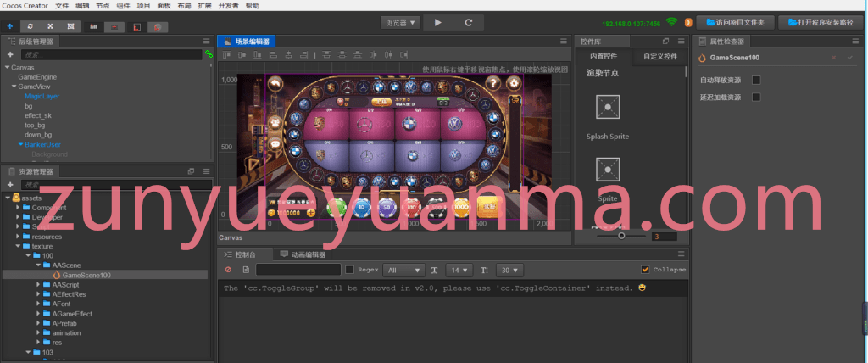
Task: Select the scale transform tool
Action: 50,26
